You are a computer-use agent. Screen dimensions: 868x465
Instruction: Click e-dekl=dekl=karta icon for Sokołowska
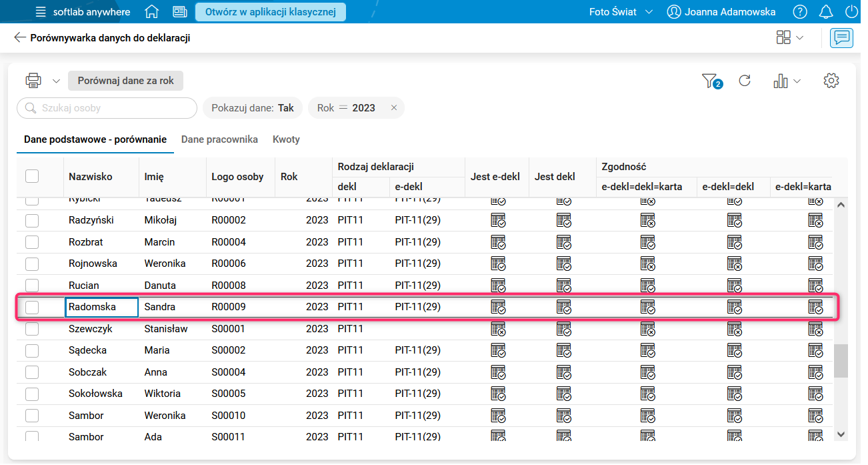pyautogui.click(x=648, y=394)
